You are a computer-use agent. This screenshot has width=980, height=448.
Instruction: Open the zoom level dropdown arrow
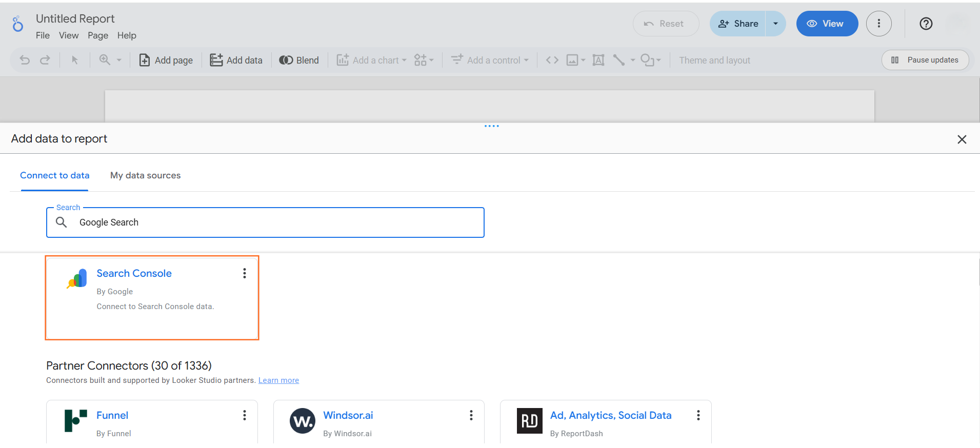[x=119, y=60]
